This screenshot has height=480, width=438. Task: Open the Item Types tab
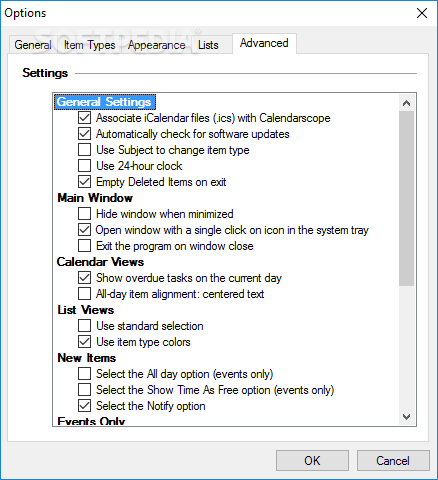pyautogui.click(x=89, y=45)
